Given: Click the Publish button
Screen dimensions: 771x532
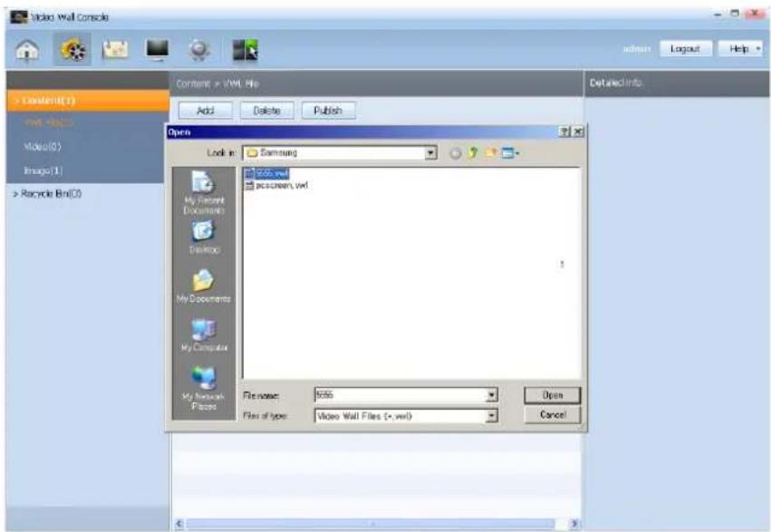Looking at the screenshot, I should tap(328, 111).
